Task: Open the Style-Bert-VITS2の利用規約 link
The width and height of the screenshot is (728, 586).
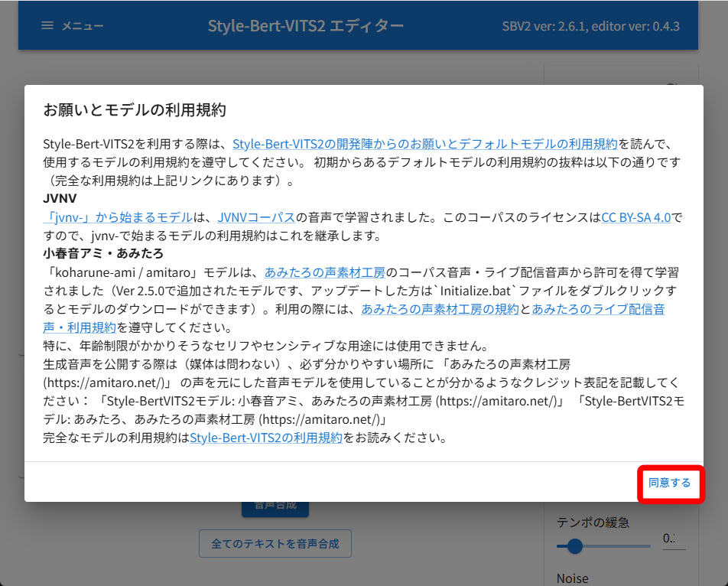Action: tap(265, 438)
